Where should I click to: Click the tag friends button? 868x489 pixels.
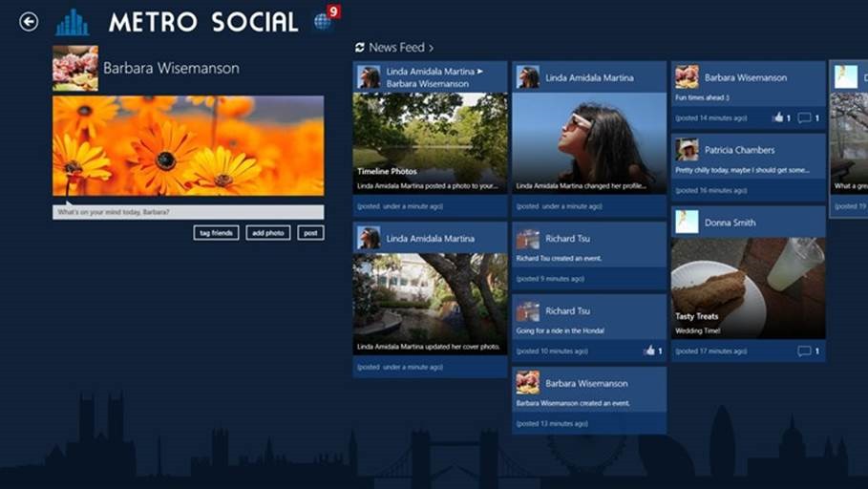216,233
